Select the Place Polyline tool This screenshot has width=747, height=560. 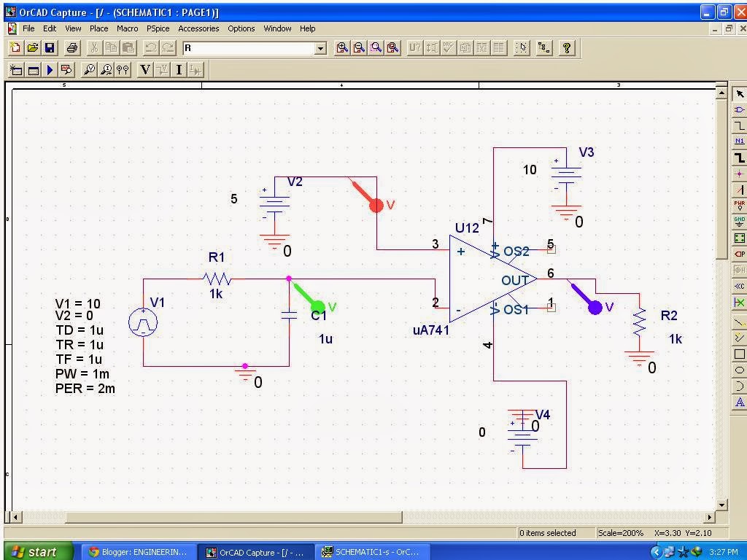pyautogui.click(x=740, y=338)
